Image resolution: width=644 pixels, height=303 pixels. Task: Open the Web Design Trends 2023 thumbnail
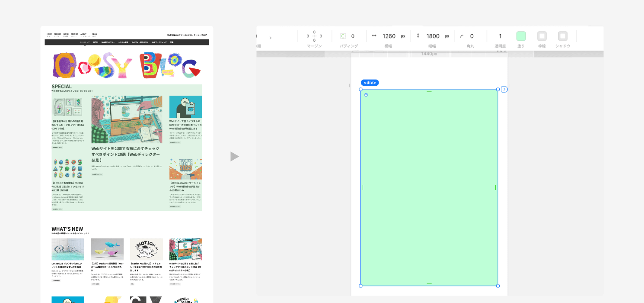pyautogui.click(x=185, y=169)
